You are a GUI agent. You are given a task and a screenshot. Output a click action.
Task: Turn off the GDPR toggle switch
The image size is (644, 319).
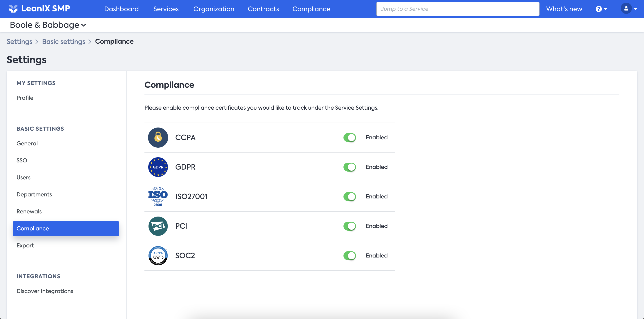[350, 167]
